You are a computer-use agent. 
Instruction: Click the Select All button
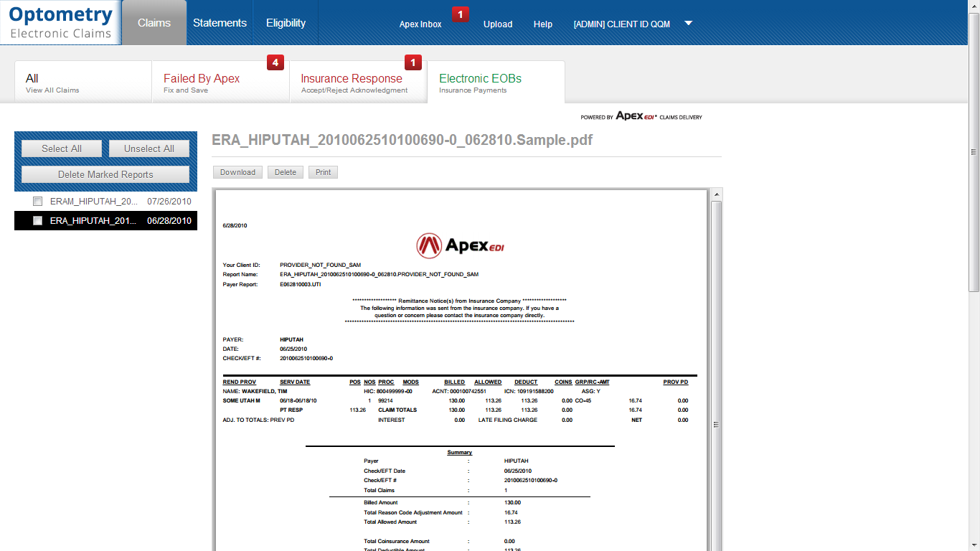[x=62, y=149]
